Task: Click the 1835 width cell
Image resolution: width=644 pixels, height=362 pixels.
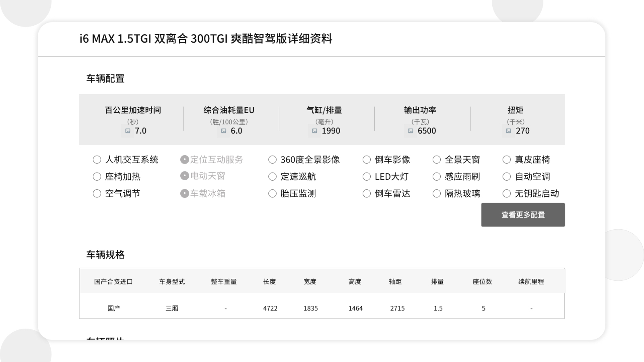Action: 311,308
